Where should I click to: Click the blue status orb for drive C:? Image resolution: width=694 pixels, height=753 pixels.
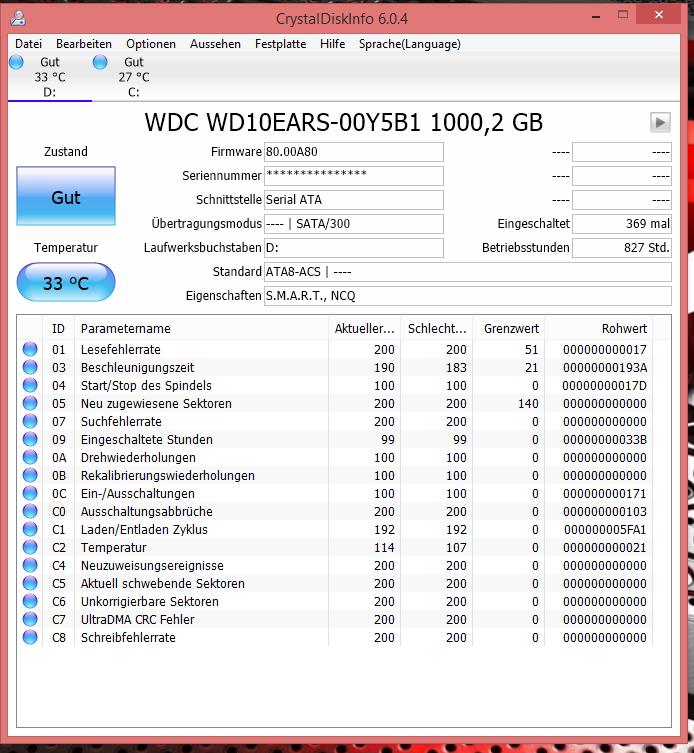(x=100, y=62)
